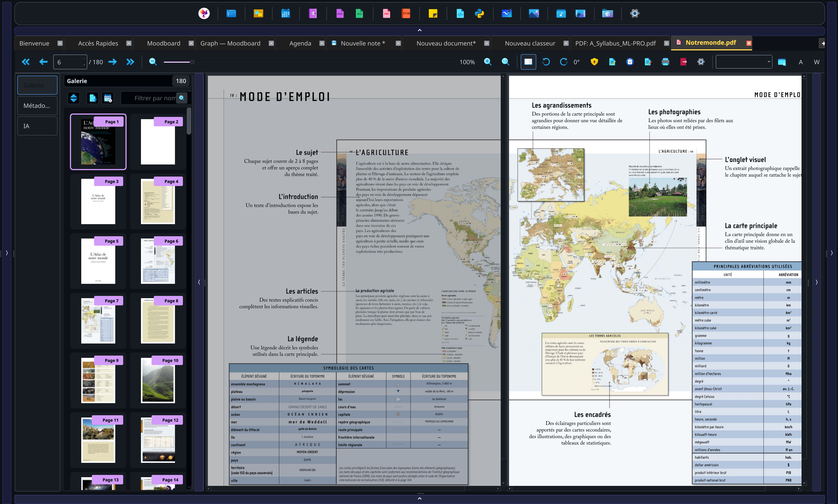Adjust the zoom level slider
The height and width of the screenshot is (504, 838).
[192, 62]
